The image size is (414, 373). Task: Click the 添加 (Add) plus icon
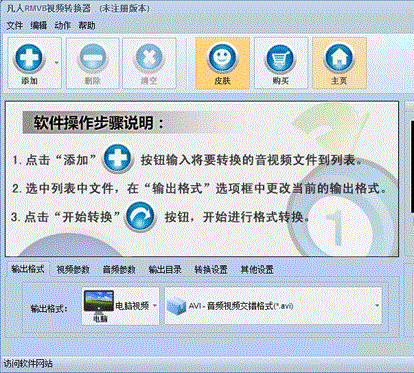(x=29, y=59)
